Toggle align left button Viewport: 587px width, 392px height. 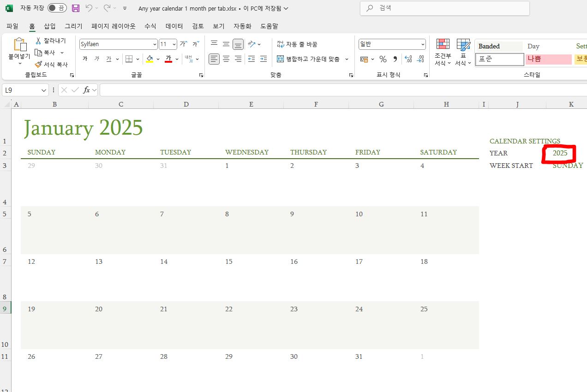pyautogui.click(x=214, y=59)
